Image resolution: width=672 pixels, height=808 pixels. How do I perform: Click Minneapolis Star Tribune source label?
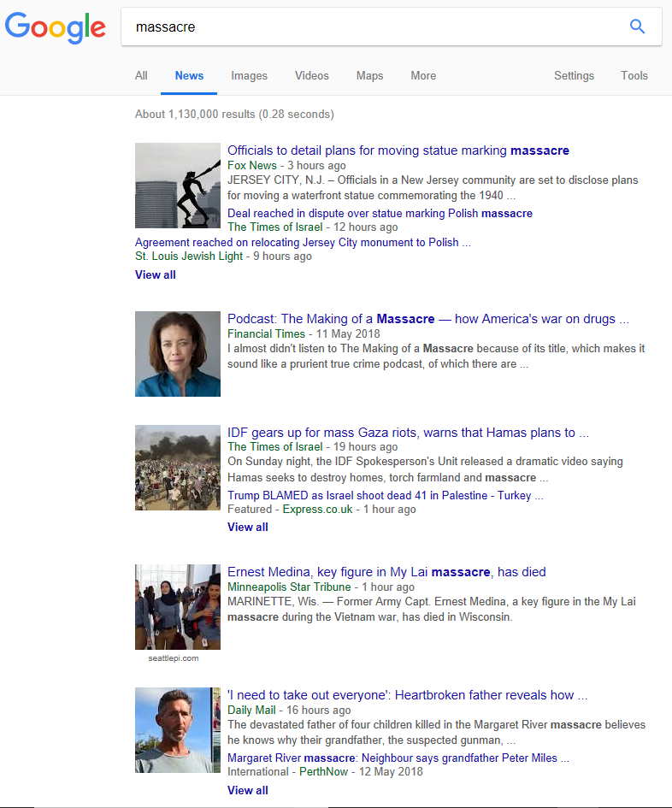(x=289, y=587)
